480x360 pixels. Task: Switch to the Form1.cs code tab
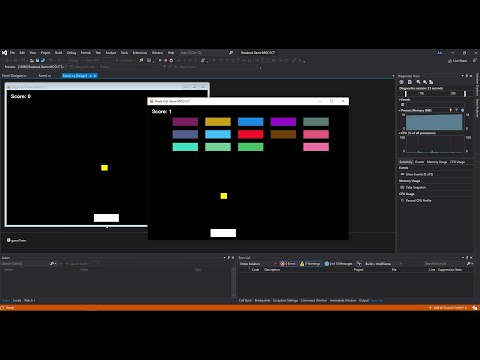coord(45,76)
